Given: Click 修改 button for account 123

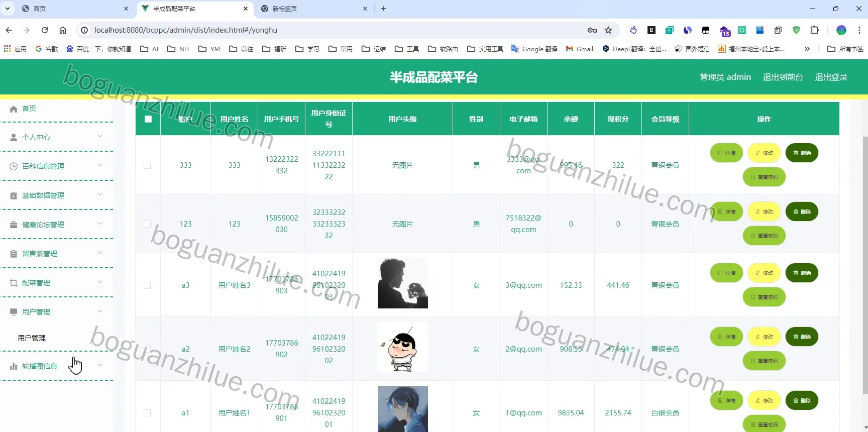Looking at the screenshot, I should coord(764,211).
